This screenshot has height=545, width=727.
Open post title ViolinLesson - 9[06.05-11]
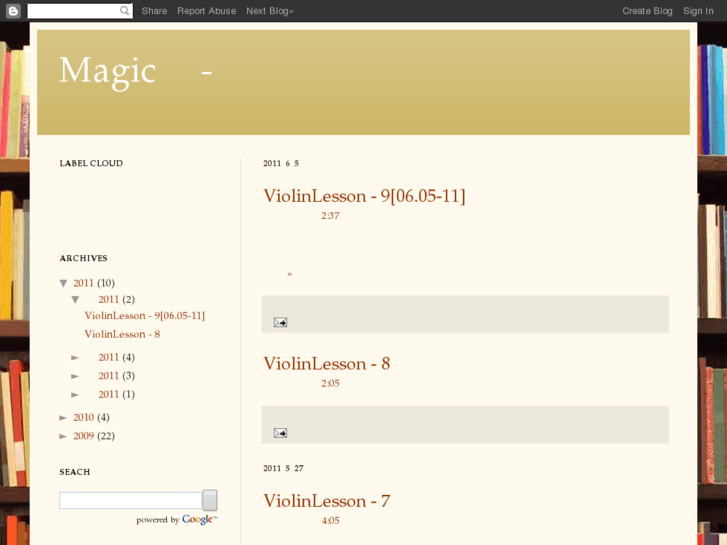(x=364, y=196)
